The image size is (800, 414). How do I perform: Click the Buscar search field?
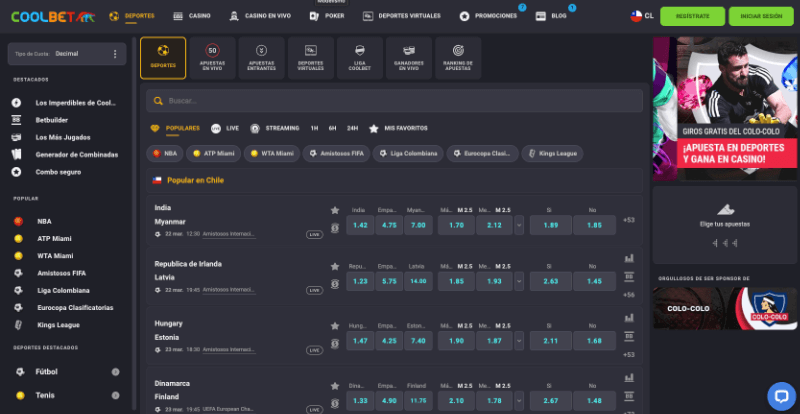(x=394, y=101)
